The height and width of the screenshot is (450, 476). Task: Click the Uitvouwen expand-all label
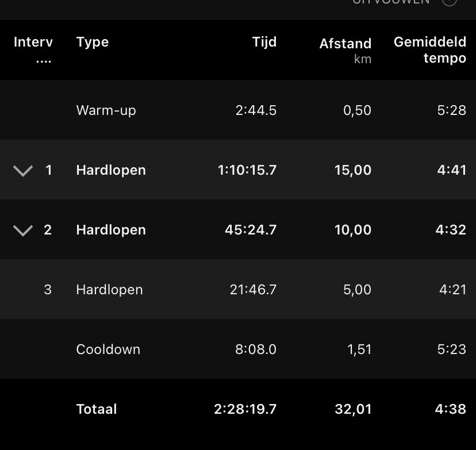391,2
